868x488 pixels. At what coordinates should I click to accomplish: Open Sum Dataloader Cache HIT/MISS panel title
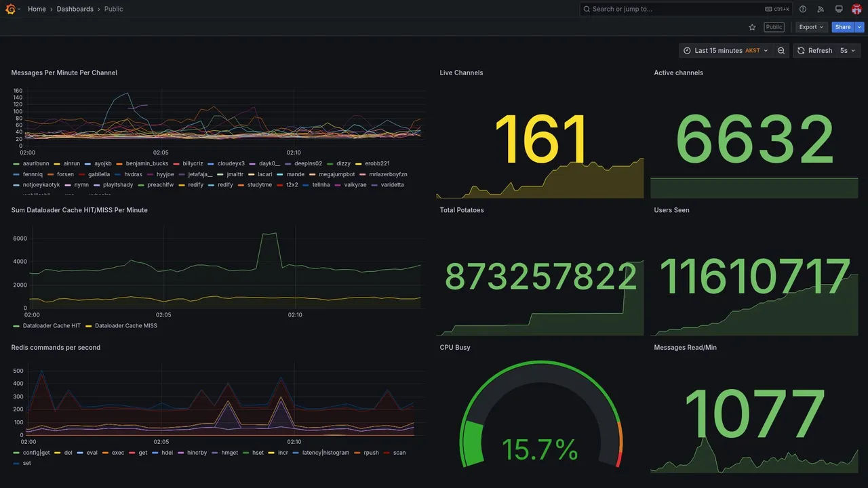coord(79,210)
